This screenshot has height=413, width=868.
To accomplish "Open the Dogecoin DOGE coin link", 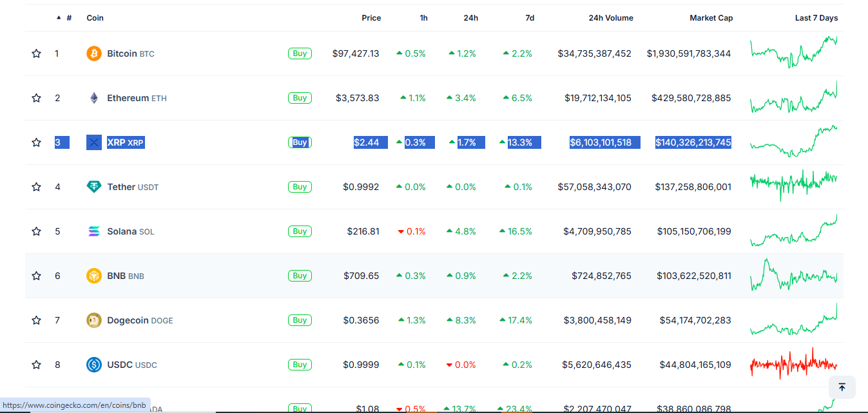I will [x=140, y=320].
